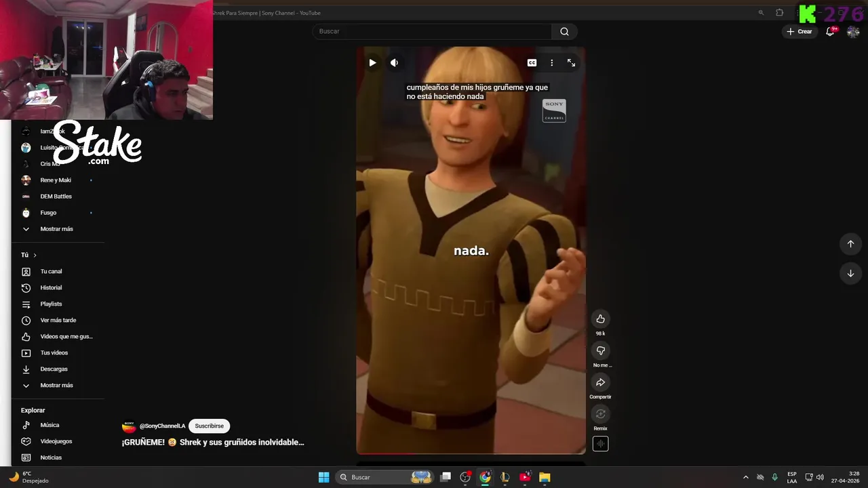Open the Windows Start button
This screenshot has height=488, width=868.
pyautogui.click(x=324, y=477)
